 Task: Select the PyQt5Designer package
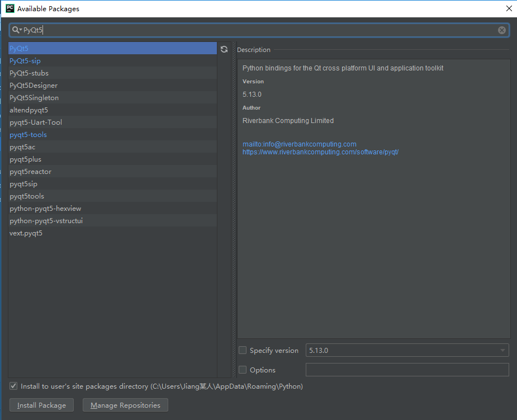[112, 85]
